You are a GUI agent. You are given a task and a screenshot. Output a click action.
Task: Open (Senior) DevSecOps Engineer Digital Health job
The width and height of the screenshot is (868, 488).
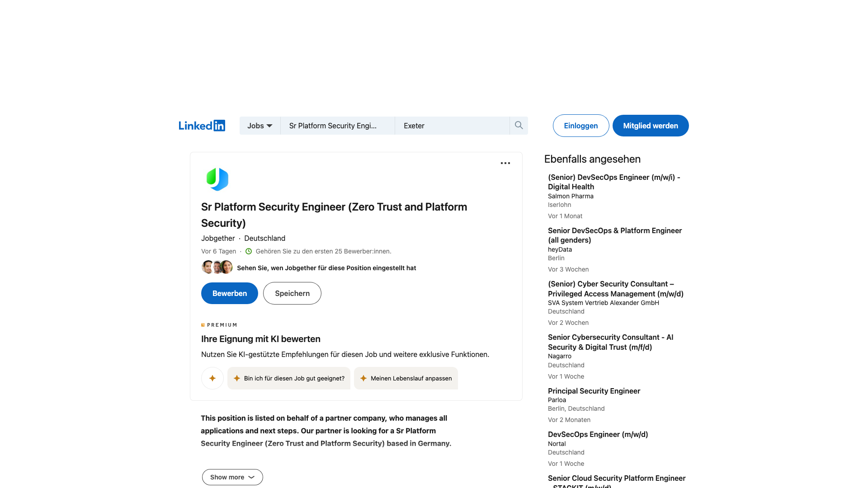click(614, 182)
